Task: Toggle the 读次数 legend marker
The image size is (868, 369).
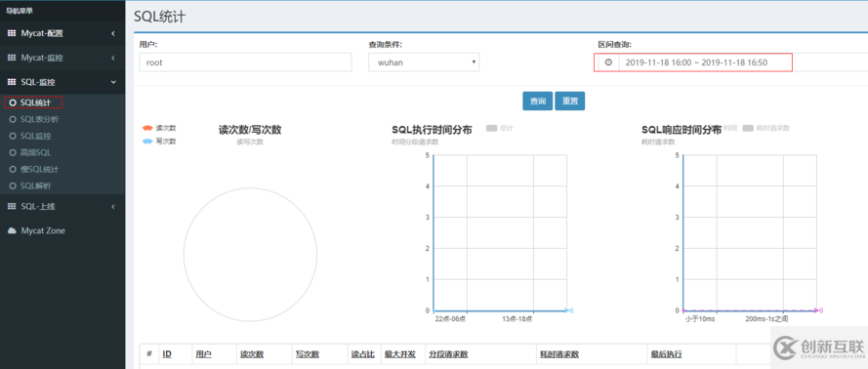Action: [x=147, y=128]
